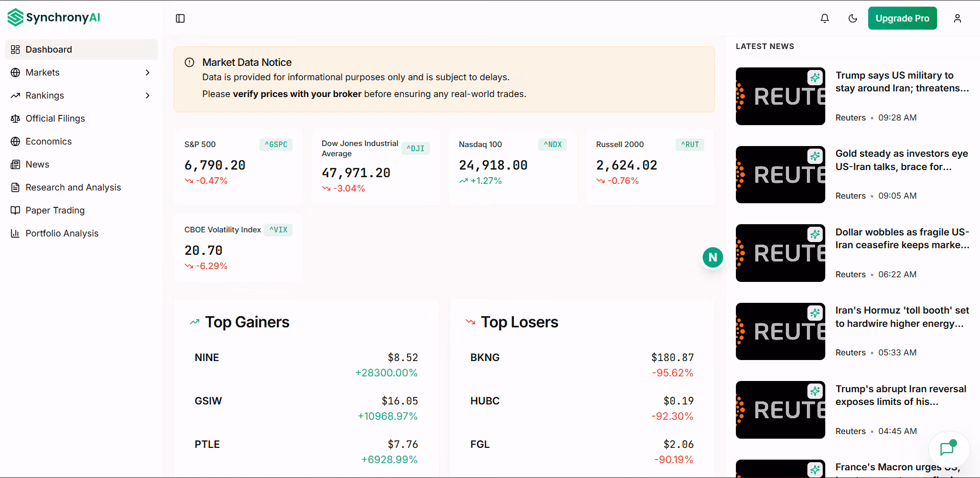Open headline 'Iran's Hormuz toll booth'

[x=902, y=317]
